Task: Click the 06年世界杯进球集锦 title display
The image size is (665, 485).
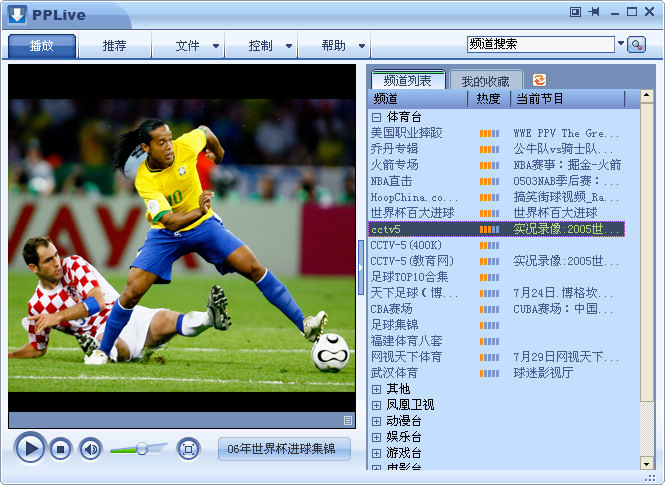Action: [x=284, y=449]
